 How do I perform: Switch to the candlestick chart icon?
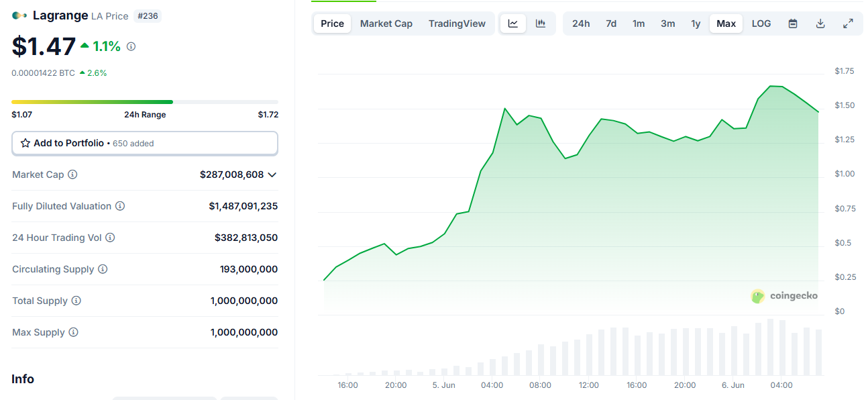coord(541,23)
